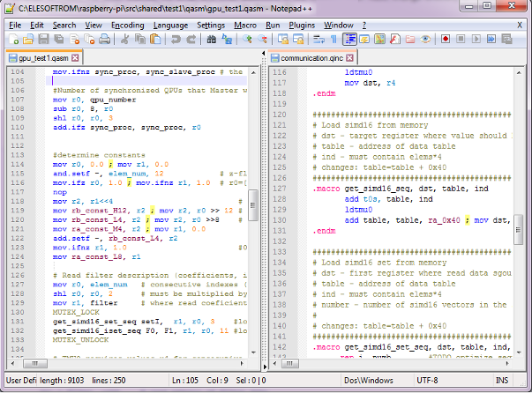Click the Save All toolbar icon
532x393 pixels.
(59, 40)
